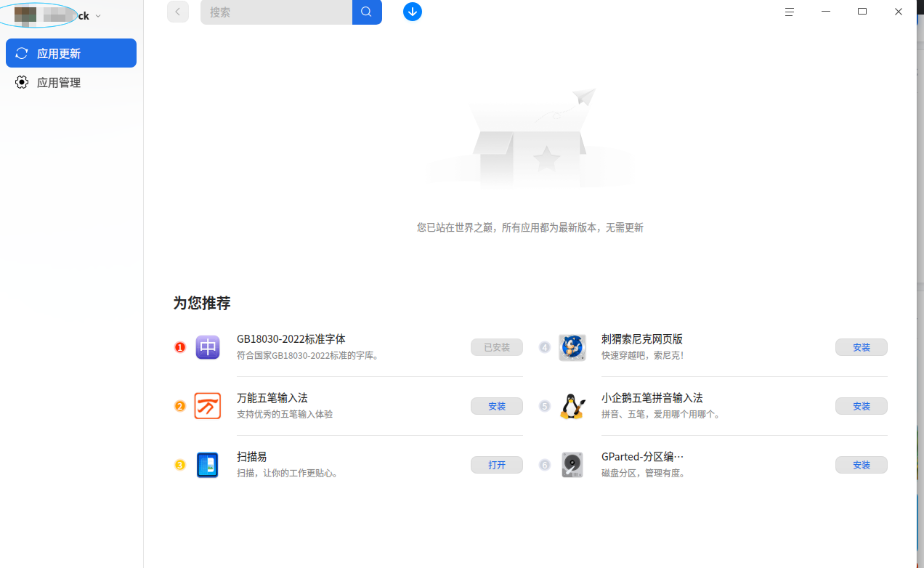Open GB18030-2022标准字体 title

(x=291, y=339)
